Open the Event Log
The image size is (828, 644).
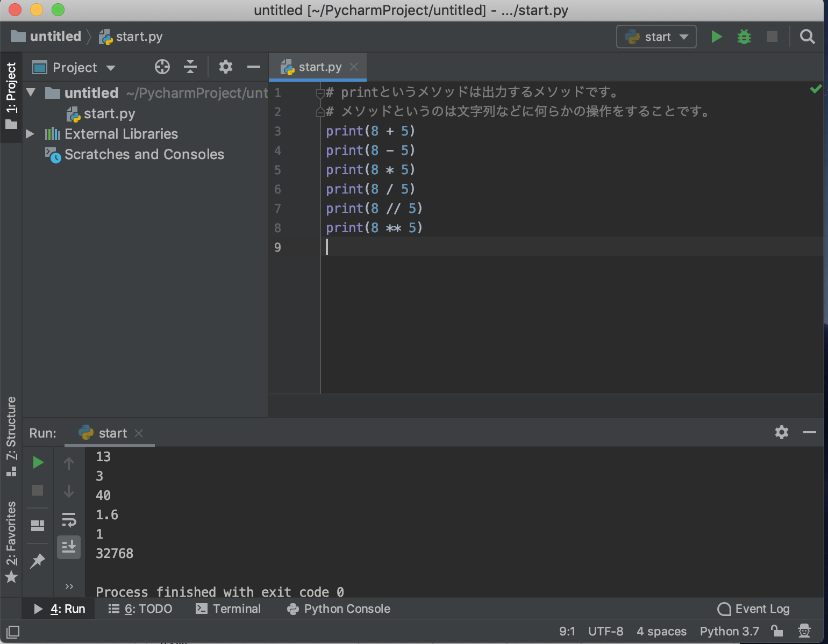[754, 609]
